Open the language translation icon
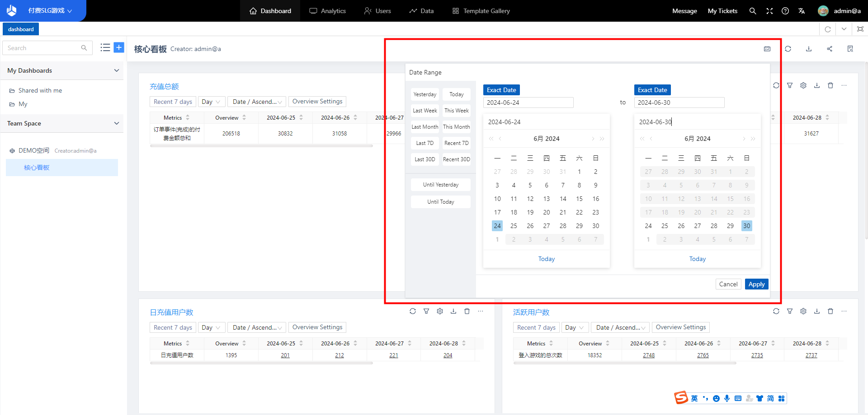The image size is (868, 415). click(802, 11)
